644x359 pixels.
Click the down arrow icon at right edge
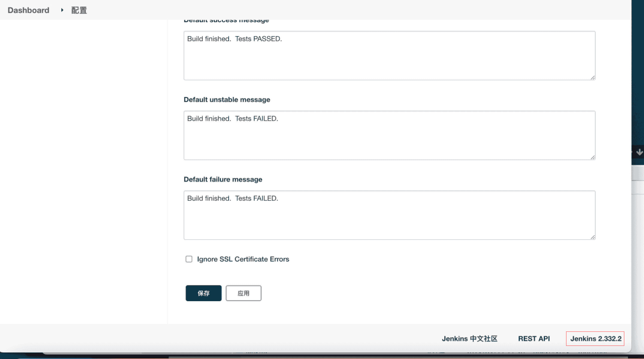click(639, 152)
